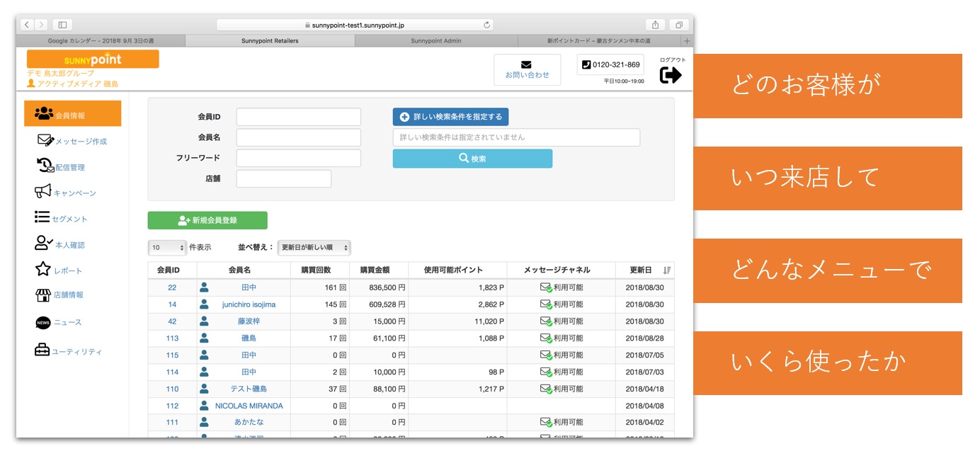Click 詳しい検索条件を指定する button
Viewport: 980px width, 451px height.
[450, 117]
